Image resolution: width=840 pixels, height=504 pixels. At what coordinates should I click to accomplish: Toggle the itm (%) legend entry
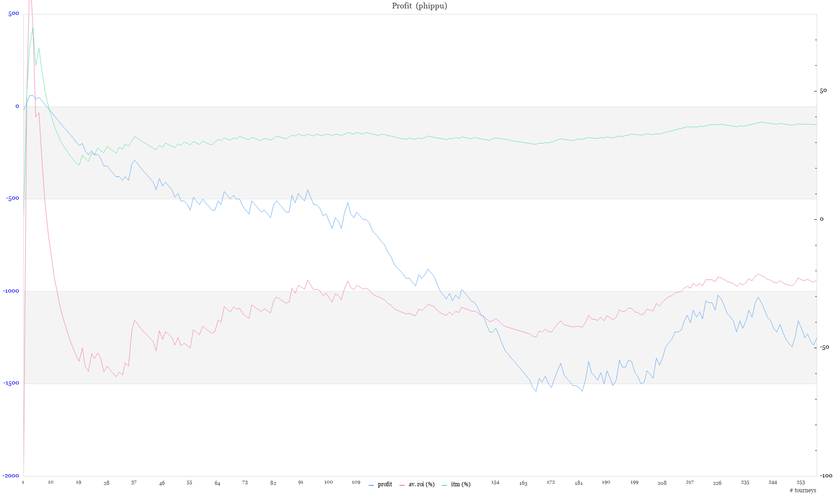click(461, 484)
